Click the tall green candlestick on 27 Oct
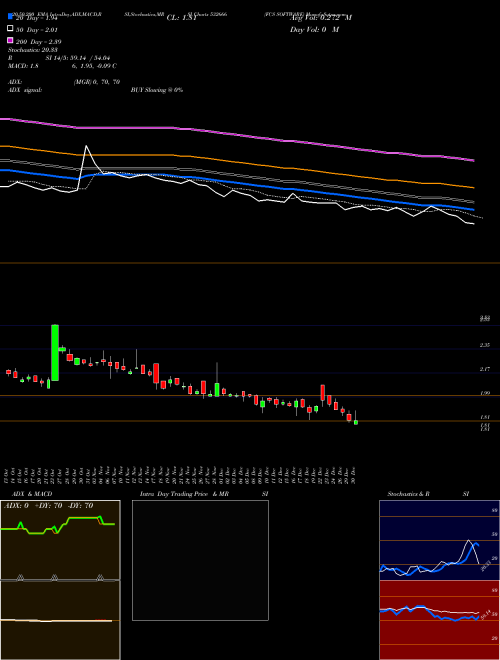This screenshot has width=500, height=660. [55, 353]
